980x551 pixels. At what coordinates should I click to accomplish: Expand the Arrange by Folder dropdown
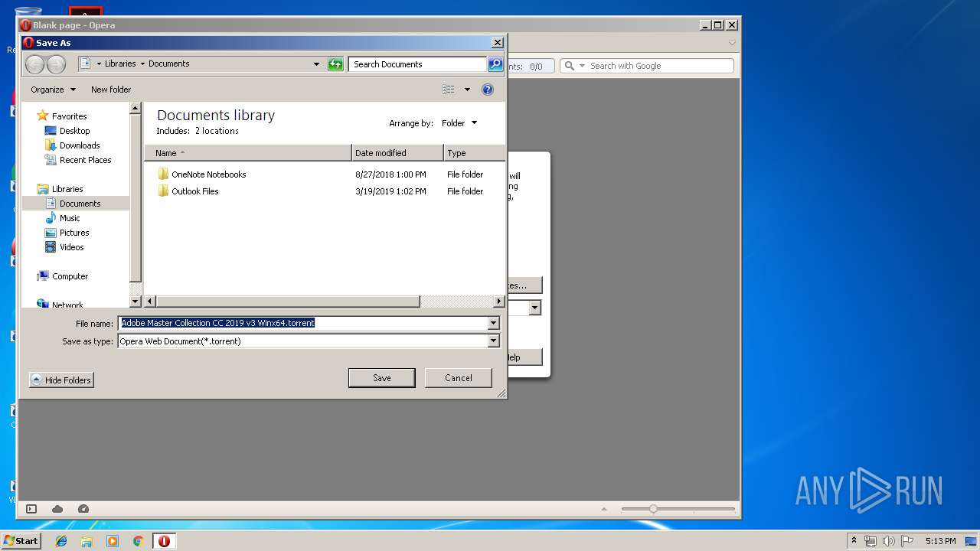[459, 123]
